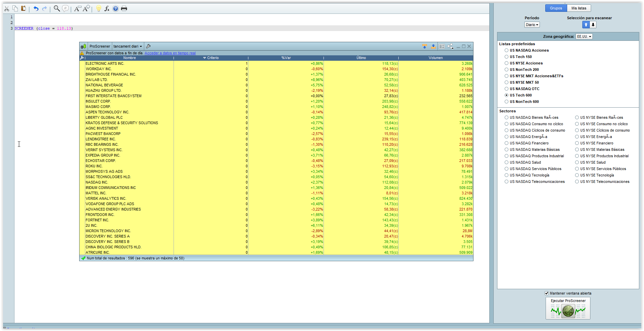This screenshot has height=331, width=644.
Task: Click the Nombre column header
Action: [129, 58]
